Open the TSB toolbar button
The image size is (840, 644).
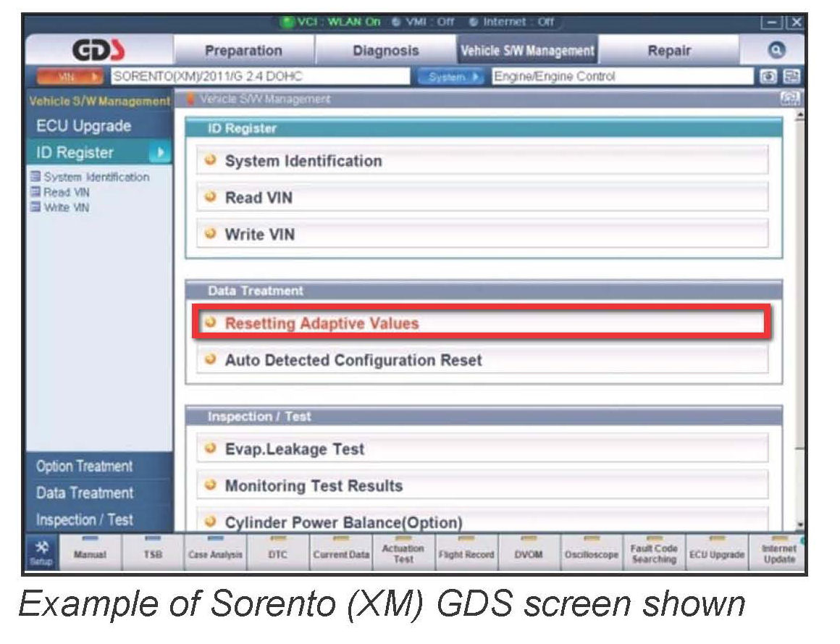click(152, 553)
